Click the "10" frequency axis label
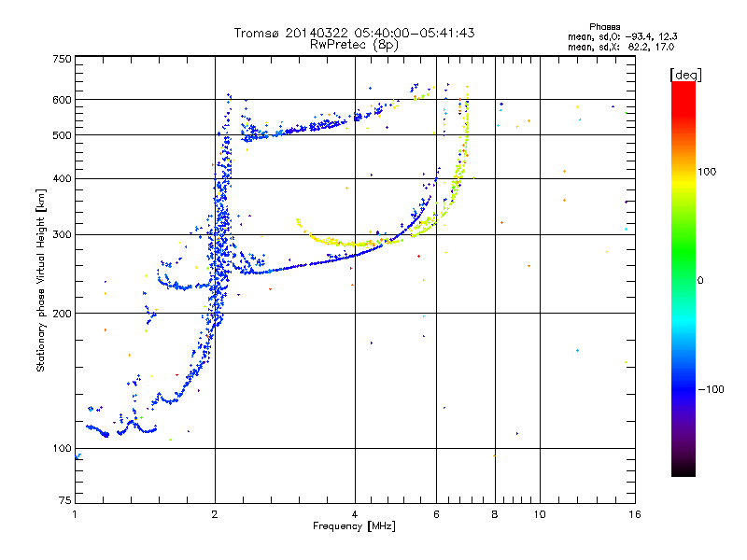The image size is (747, 560). [540, 514]
